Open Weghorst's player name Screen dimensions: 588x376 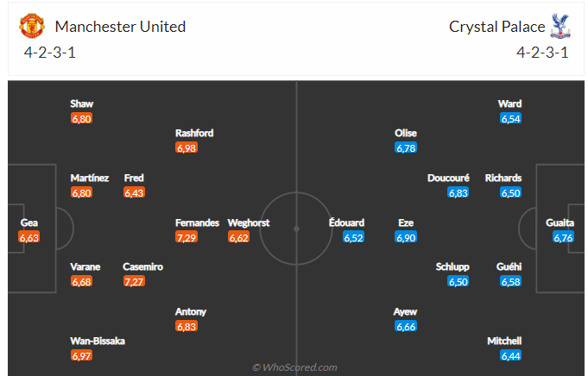(x=249, y=222)
